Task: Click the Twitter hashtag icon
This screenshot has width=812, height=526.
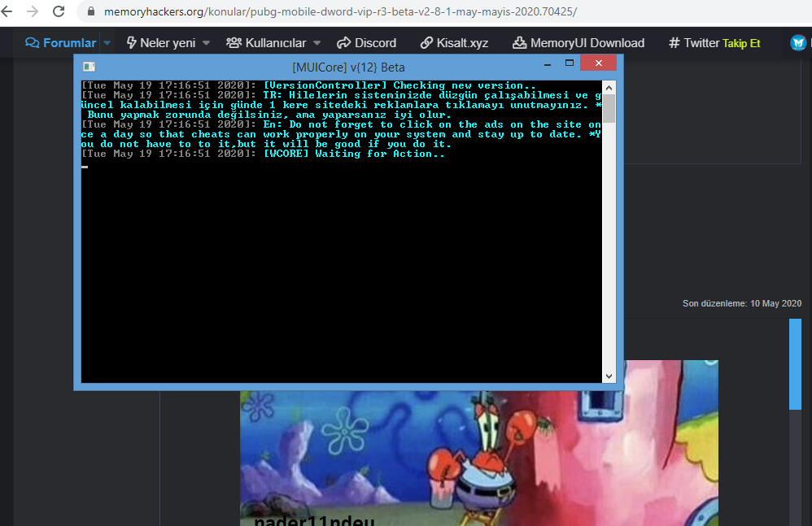Action: 674,43
